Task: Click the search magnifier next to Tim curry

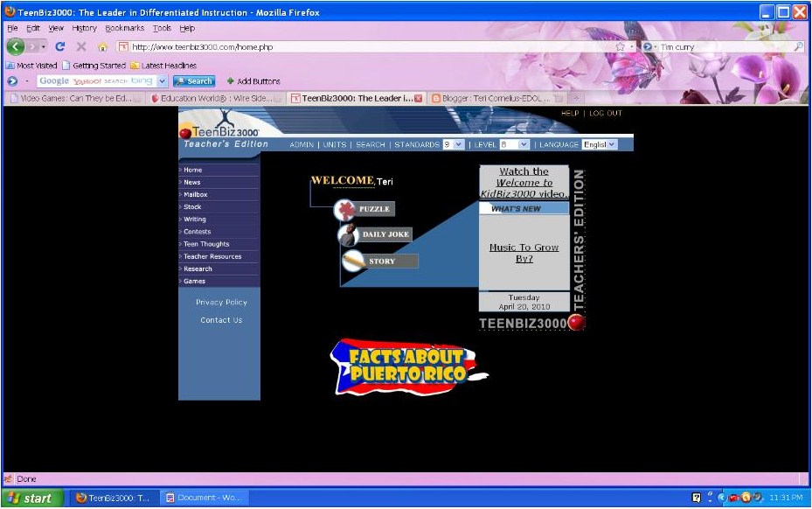Action: 799,46
